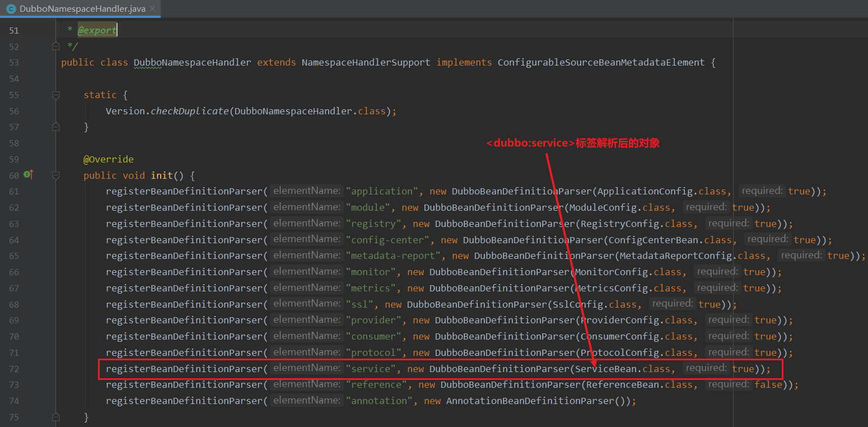
Task: Click the DubboNamespaceHandler class name declaration
Action: coord(192,63)
